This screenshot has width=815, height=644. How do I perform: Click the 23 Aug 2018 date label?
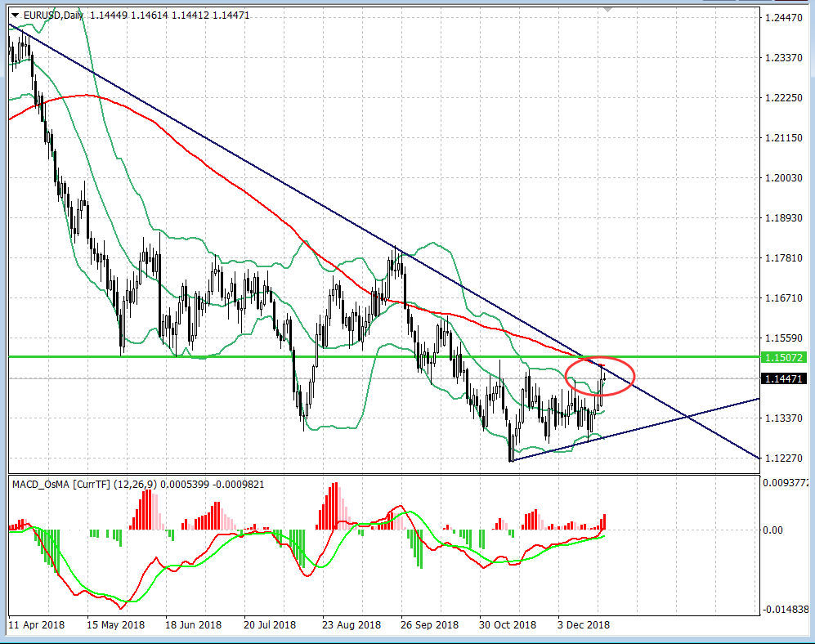352,624
